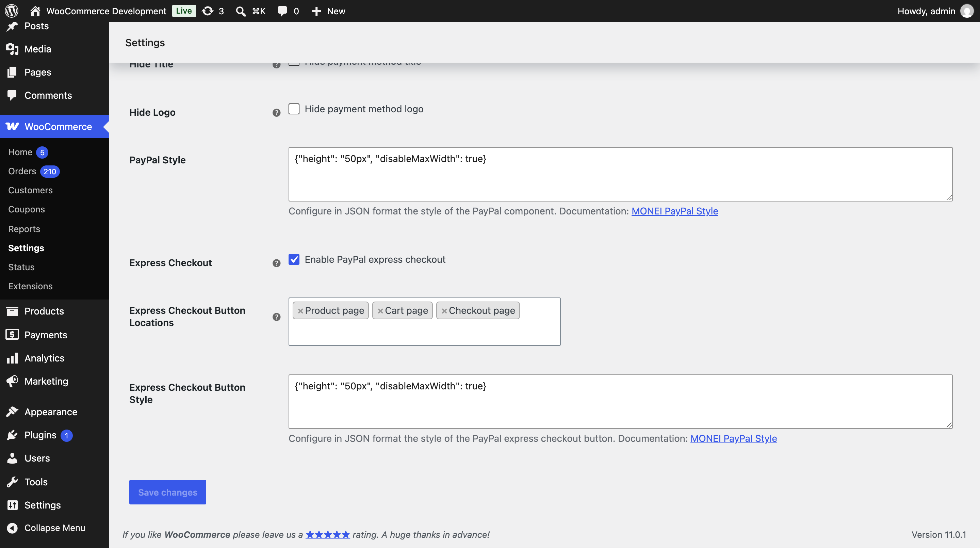Image resolution: width=980 pixels, height=548 pixels.
Task: Open the admin user avatar
Action: click(967, 11)
